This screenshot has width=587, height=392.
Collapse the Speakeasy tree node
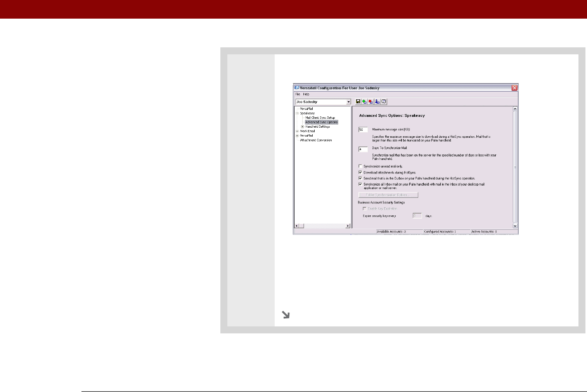pyautogui.click(x=297, y=113)
